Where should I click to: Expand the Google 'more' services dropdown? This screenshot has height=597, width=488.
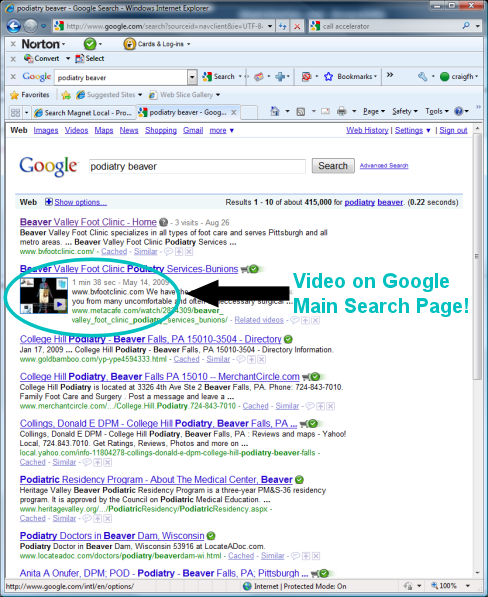tap(222, 130)
